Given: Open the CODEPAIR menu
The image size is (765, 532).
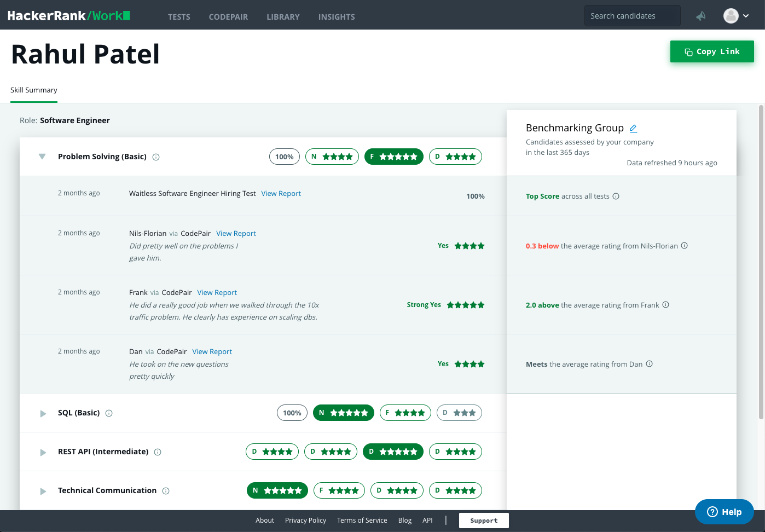Looking at the screenshot, I should 228,17.
